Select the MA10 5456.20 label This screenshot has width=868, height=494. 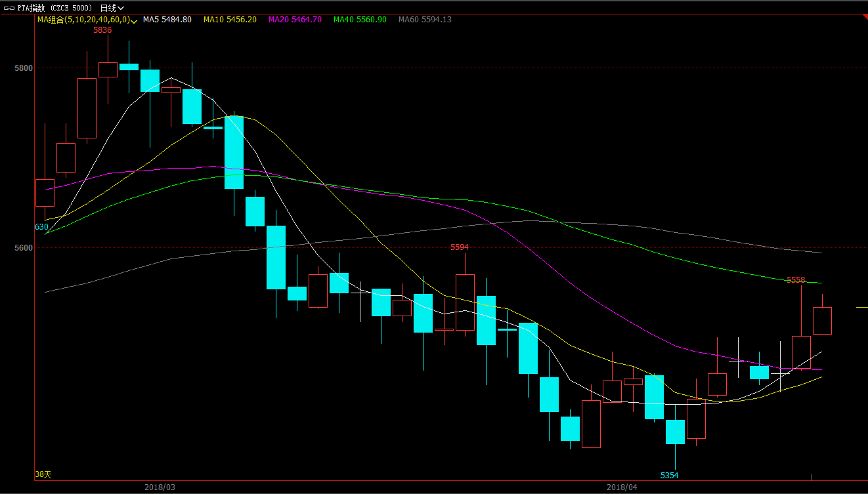[230, 20]
